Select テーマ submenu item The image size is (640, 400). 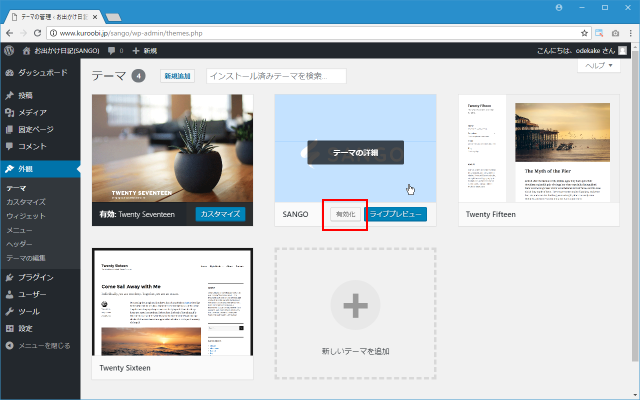tap(16, 188)
